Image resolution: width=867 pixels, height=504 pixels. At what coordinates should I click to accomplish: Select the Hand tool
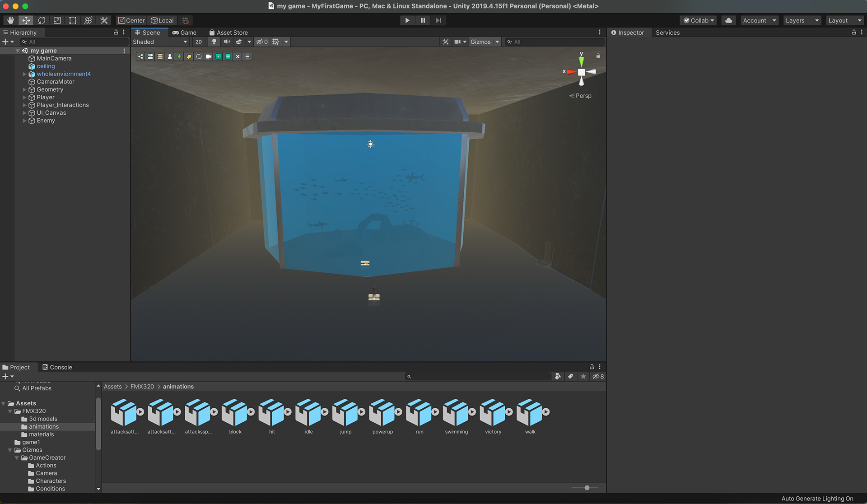(x=10, y=20)
